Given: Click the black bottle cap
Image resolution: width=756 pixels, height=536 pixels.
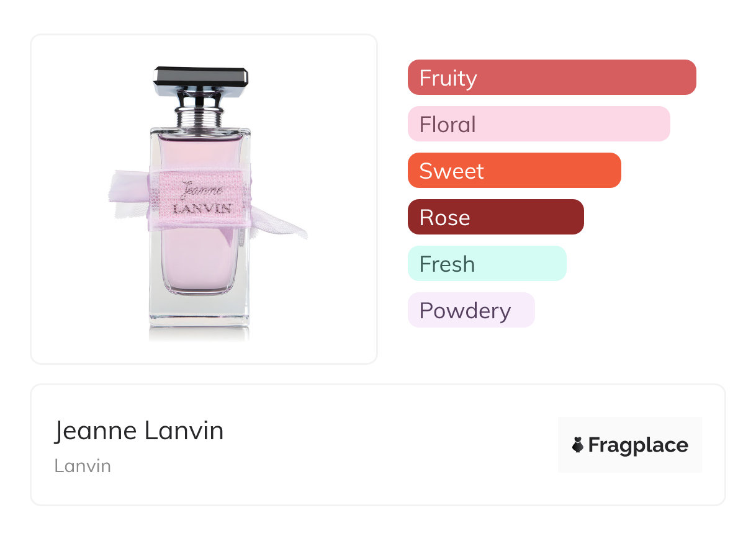Looking at the screenshot, I should (x=200, y=77).
